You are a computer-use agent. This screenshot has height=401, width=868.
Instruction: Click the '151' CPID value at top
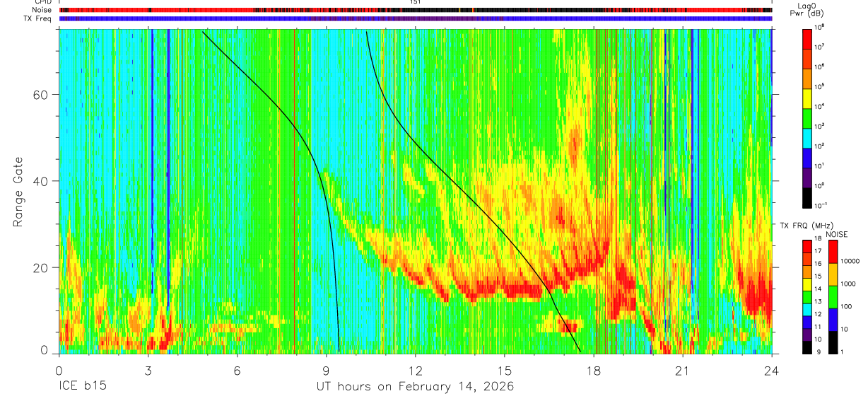coord(415,3)
